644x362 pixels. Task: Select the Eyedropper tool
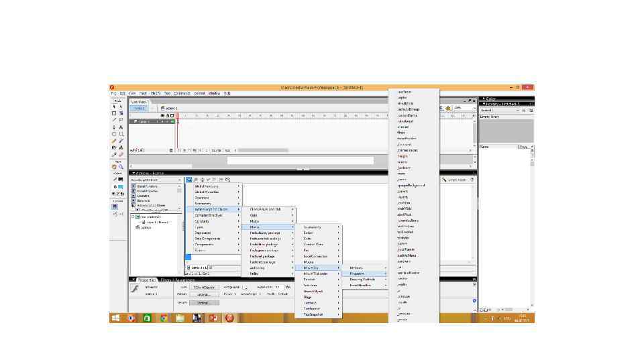pos(114,154)
